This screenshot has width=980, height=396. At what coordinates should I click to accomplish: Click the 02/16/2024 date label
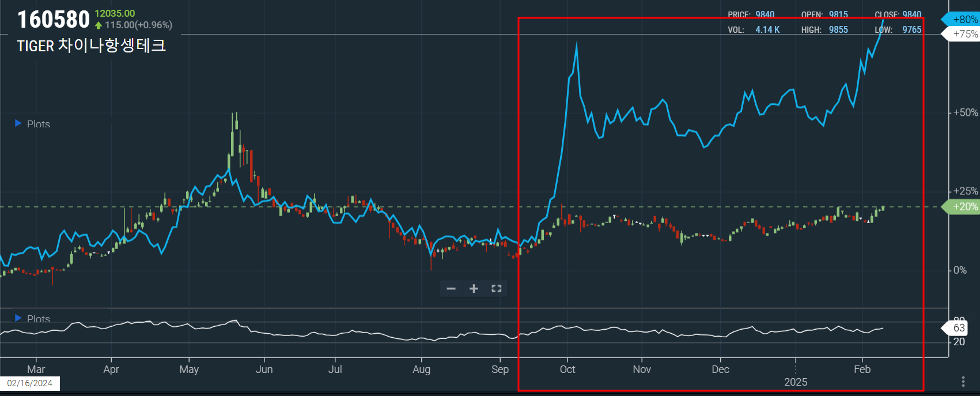click(x=30, y=383)
